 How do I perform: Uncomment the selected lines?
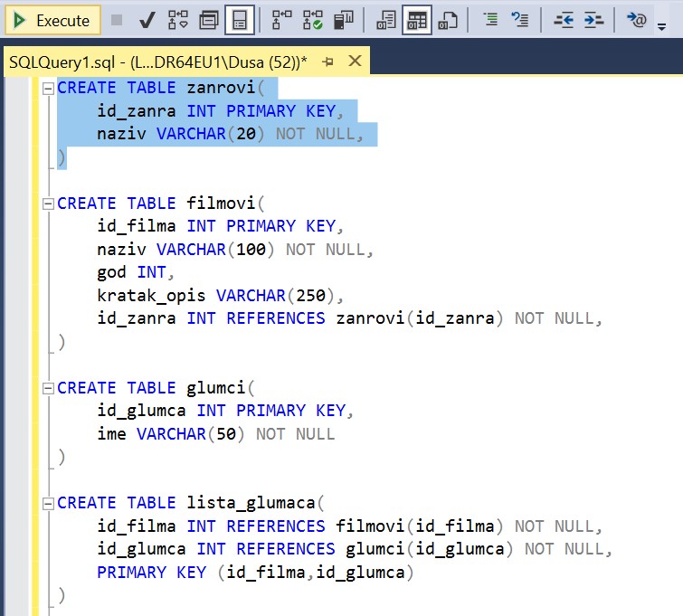(520, 20)
